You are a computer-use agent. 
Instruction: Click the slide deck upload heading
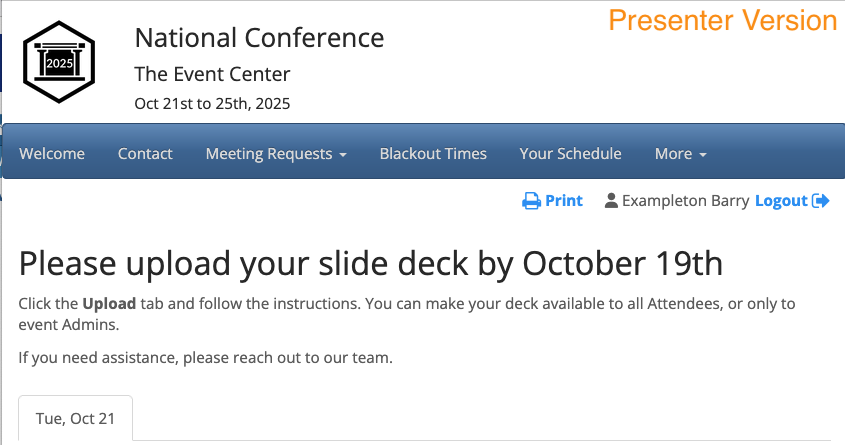[370, 264]
